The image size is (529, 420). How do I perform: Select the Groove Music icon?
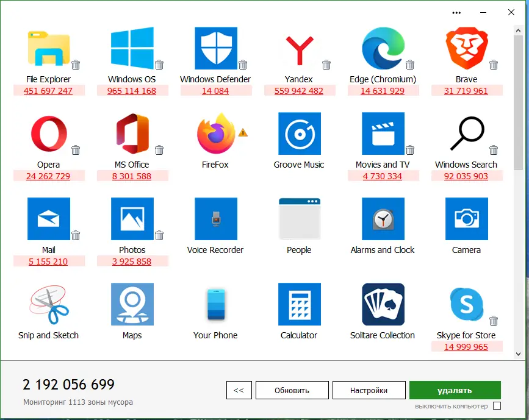coord(300,133)
